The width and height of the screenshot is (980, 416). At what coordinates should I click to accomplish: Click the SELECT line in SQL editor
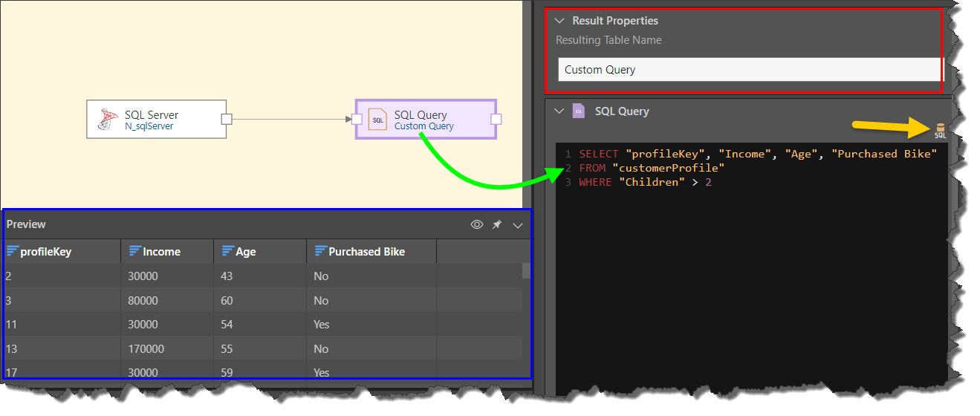758,154
